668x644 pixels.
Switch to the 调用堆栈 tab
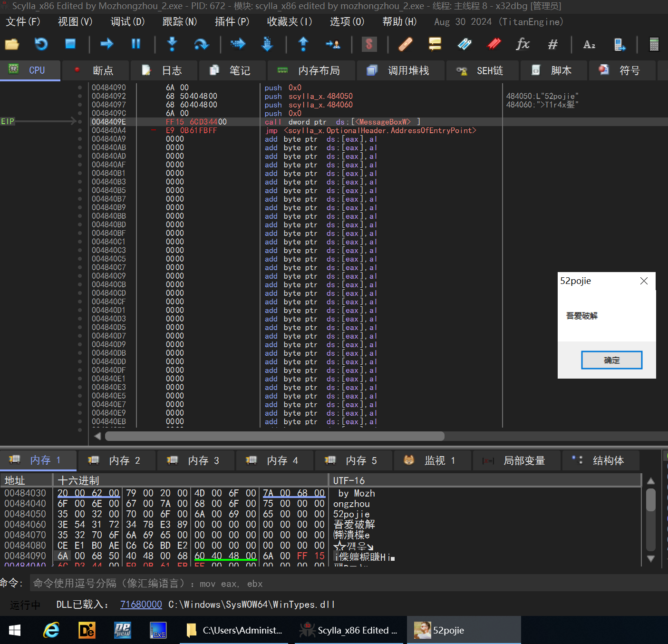(x=400, y=70)
